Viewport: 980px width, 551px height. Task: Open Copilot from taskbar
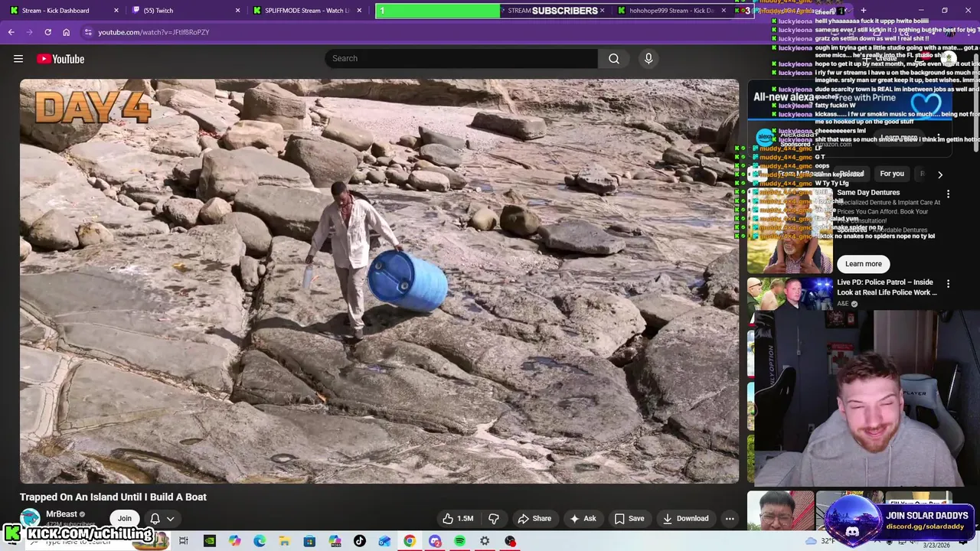(234, 541)
